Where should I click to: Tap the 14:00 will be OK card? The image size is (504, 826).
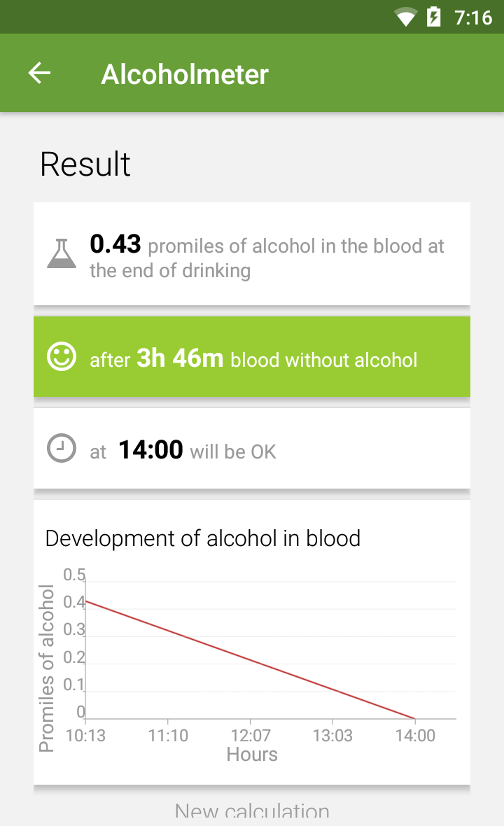252,448
